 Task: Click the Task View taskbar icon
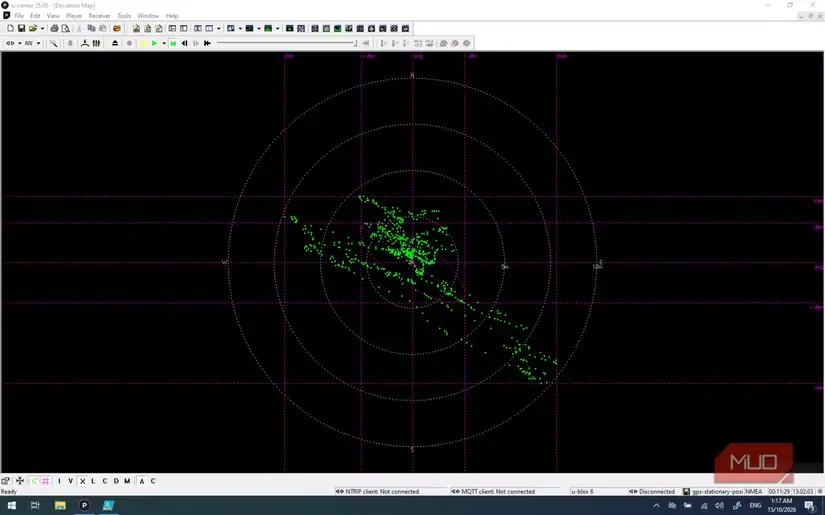35,506
